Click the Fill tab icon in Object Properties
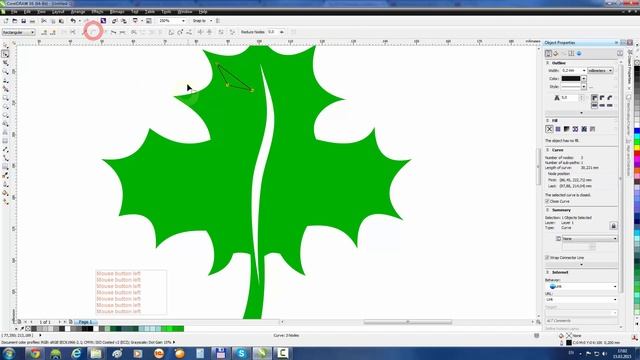640x360 pixels. [556, 53]
